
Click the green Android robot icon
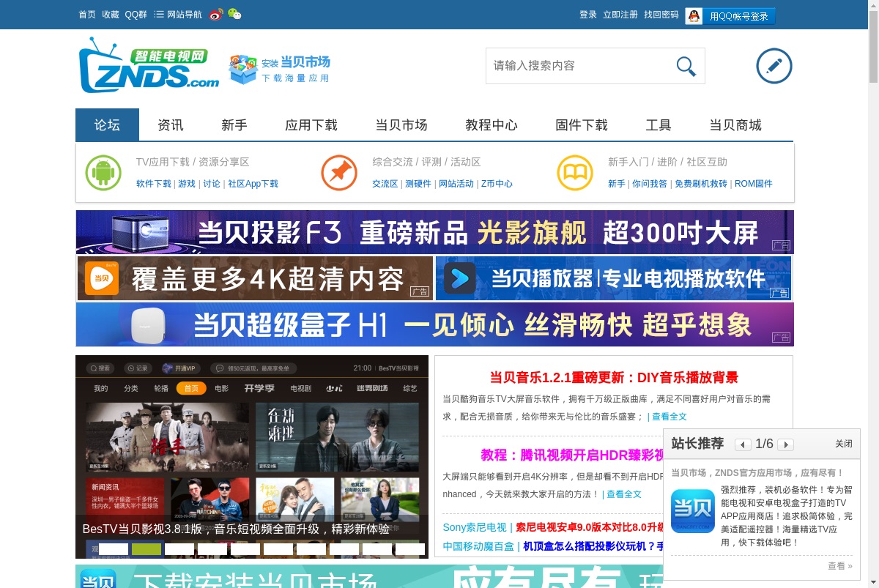click(x=103, y=173)
